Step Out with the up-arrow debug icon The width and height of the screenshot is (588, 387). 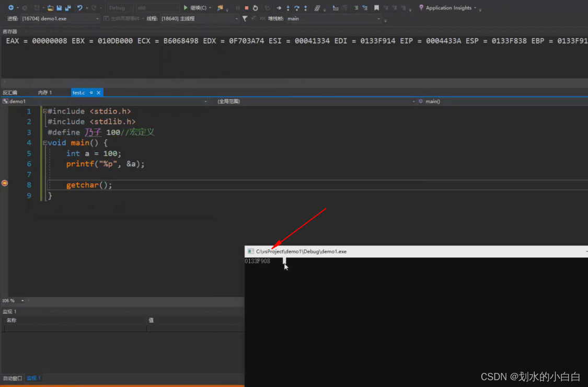pos(306,8)
